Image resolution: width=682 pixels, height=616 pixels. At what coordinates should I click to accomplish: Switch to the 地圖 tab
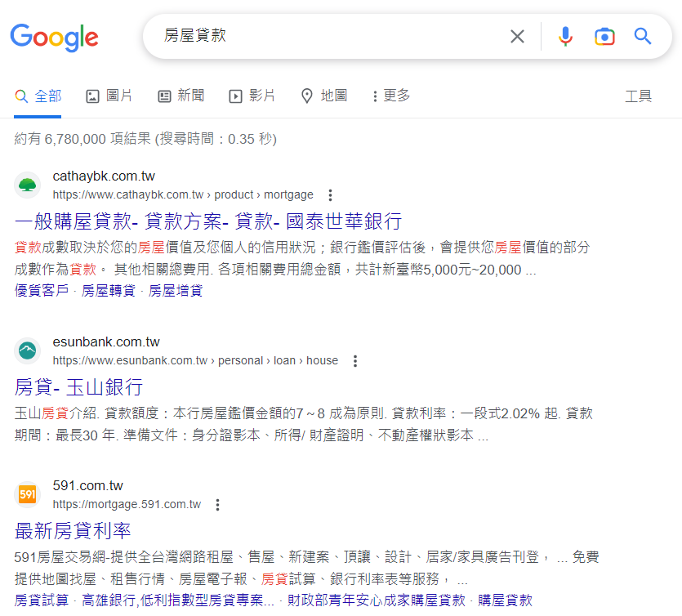(x=324, y=96)
